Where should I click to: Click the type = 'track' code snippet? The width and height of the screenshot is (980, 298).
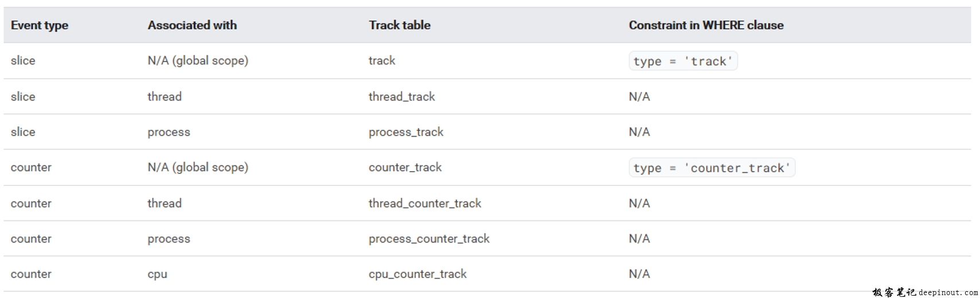tap(682, 61)
